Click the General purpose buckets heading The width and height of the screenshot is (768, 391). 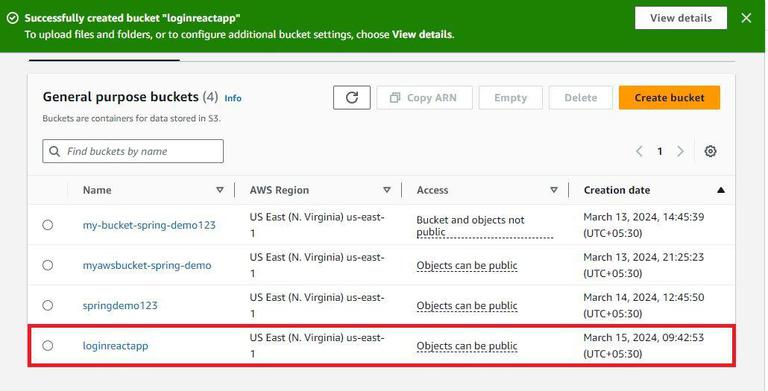click(120, 97)
